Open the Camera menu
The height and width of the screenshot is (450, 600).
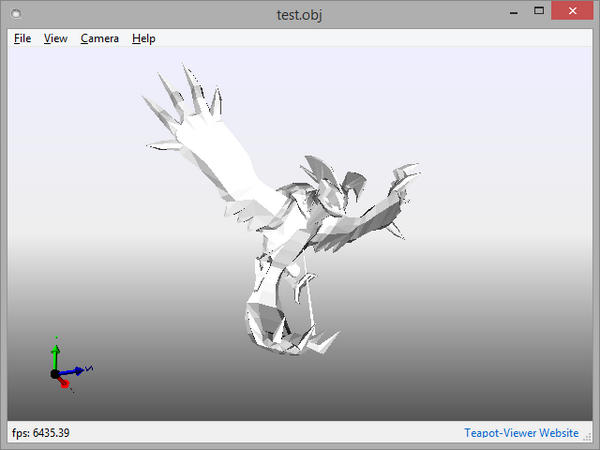[99, 39]
